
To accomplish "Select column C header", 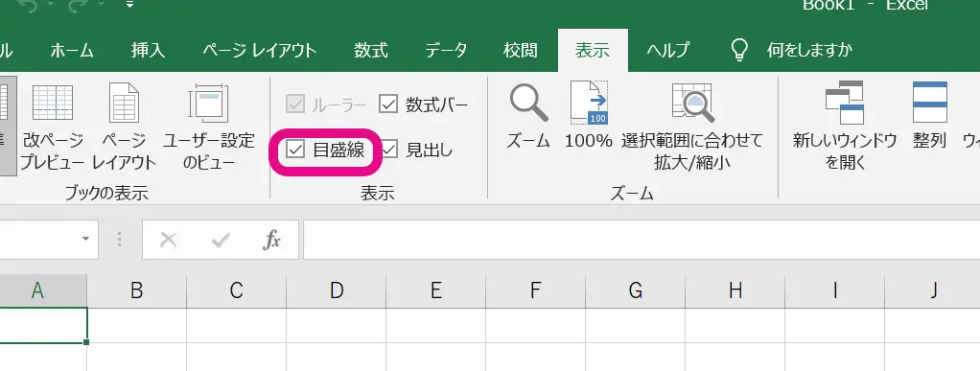I will click(x=236, y=290).
